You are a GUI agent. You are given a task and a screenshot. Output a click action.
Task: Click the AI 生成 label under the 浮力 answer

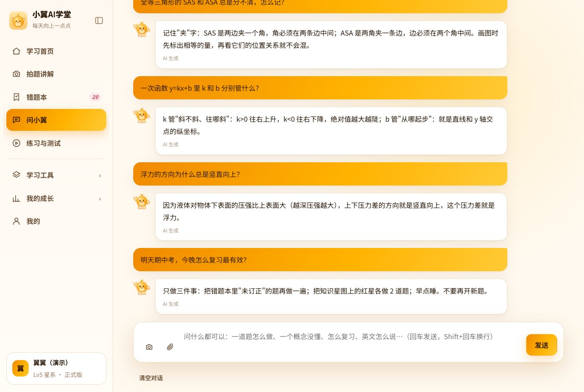tap(171, 231)
